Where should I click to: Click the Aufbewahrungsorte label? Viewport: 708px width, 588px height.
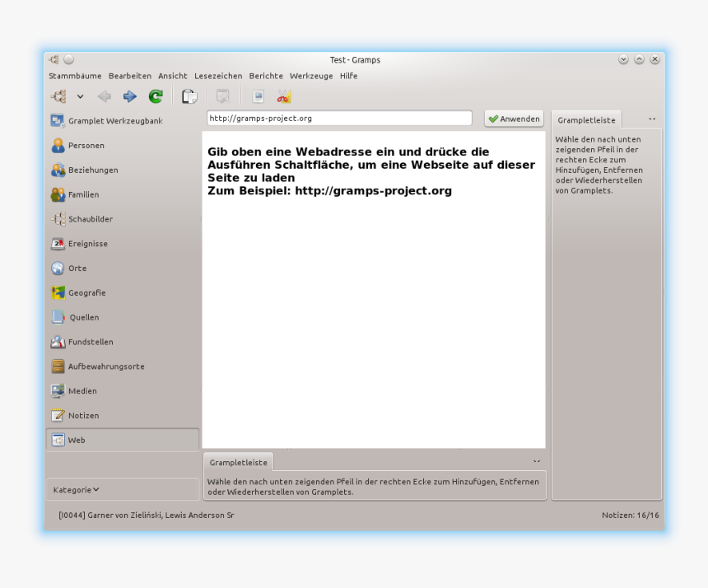tap(106, 366)
